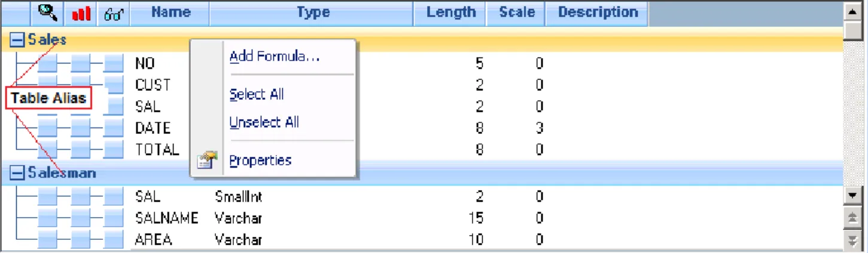Click the Properties icon in the context menu
This screenshot has width=868, height=253.
click(x=206, y=160)
